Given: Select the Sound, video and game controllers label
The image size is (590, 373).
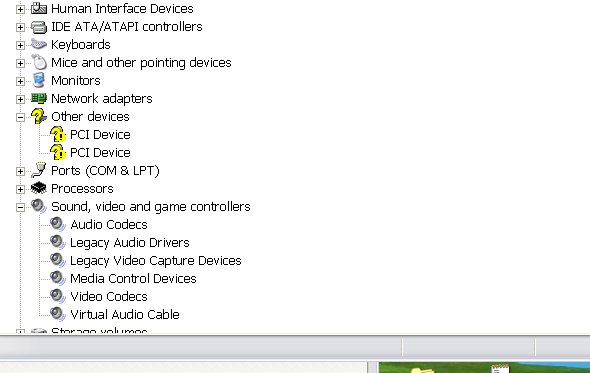Looking at the screenshot, I should coord(151,207).
